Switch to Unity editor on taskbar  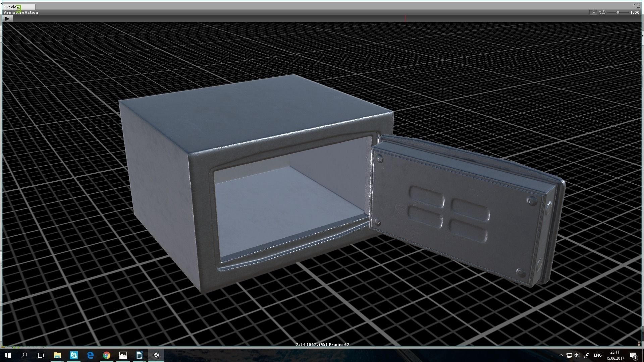click(x=156, y=355)
